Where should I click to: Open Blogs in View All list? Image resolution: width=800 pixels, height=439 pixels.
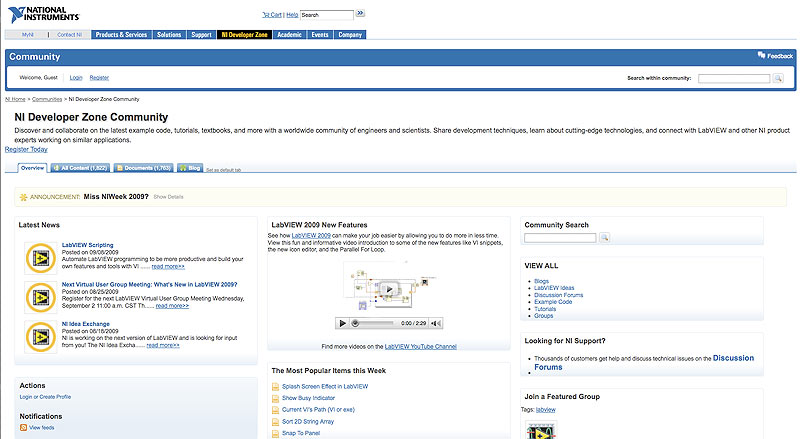pos(541,281)
